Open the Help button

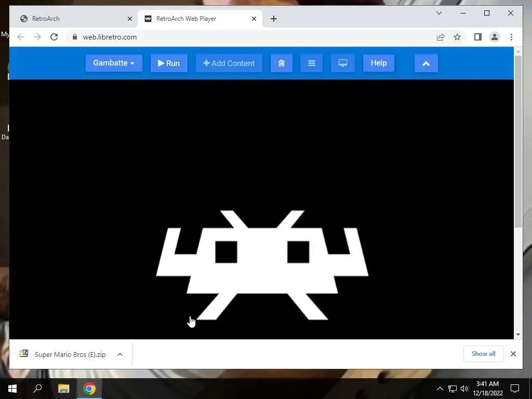379,63
